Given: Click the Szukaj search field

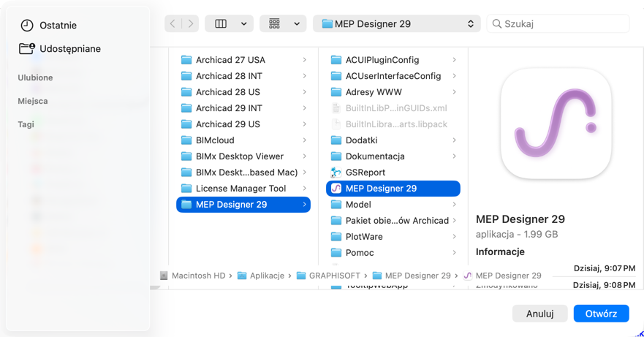Looking at the screenshot, I should click(558, 24).
